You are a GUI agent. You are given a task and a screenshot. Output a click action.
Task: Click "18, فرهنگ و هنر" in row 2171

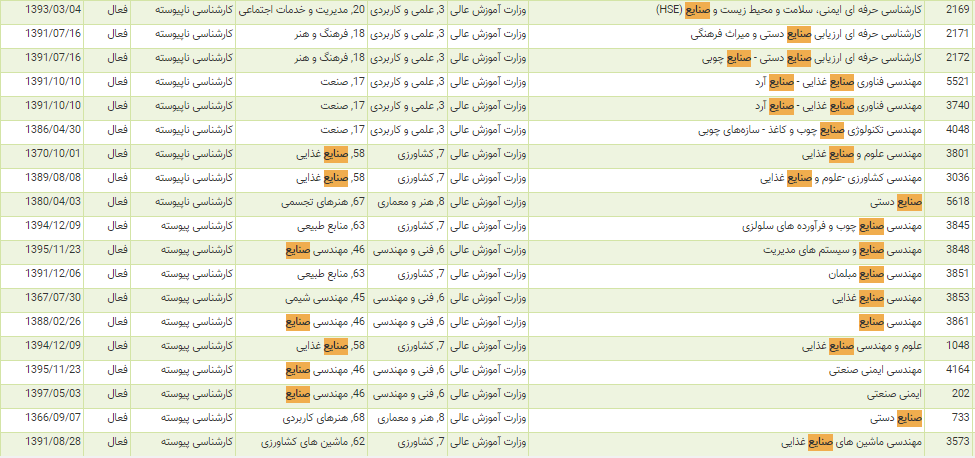tap(330, 34)
